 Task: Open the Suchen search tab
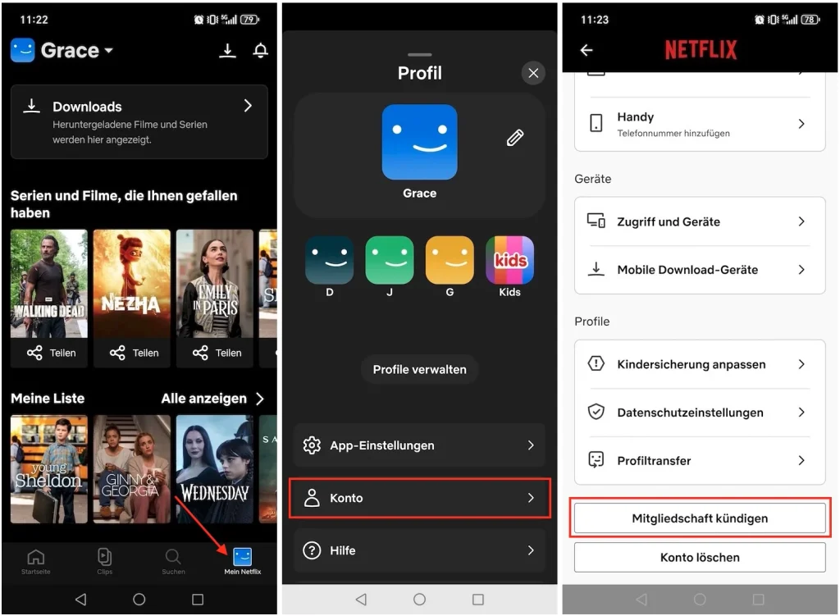pyautogui.click(x=173, y=561)
